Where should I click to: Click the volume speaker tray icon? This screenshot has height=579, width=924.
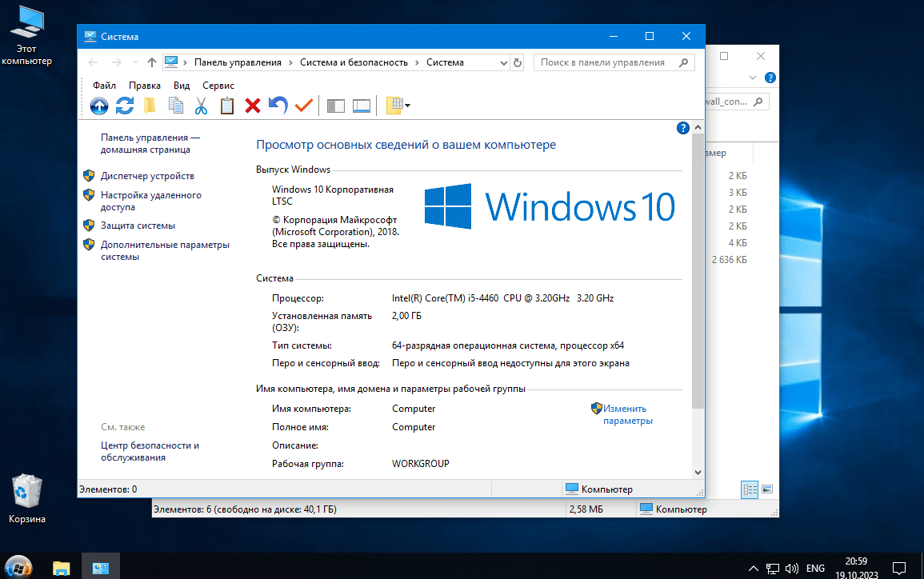[x=791, y=569]
